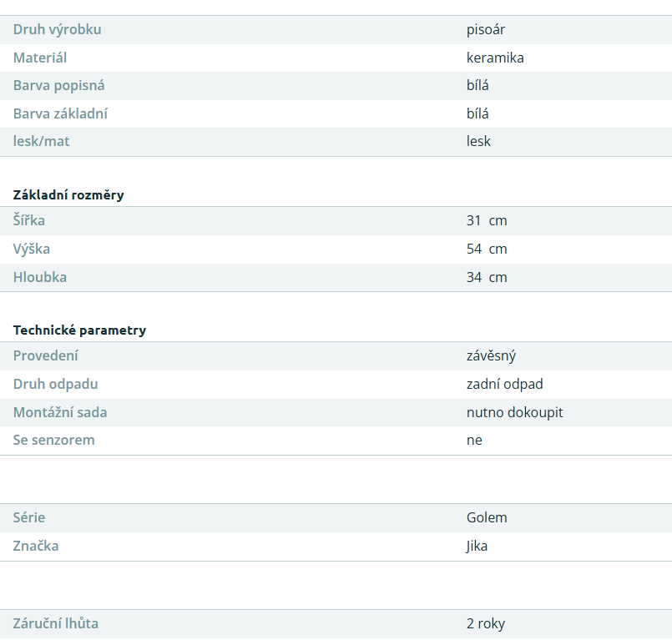Click the "Druh odpadu" label

click(x=55, y=385)
